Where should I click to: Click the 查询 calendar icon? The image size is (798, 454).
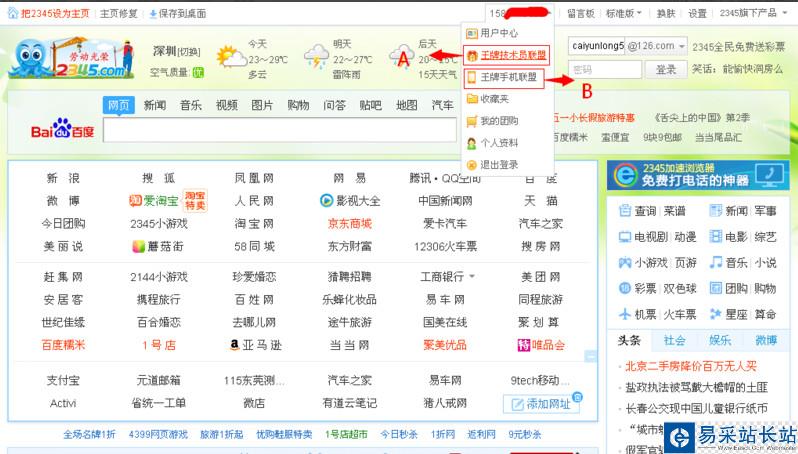[624, 210]
